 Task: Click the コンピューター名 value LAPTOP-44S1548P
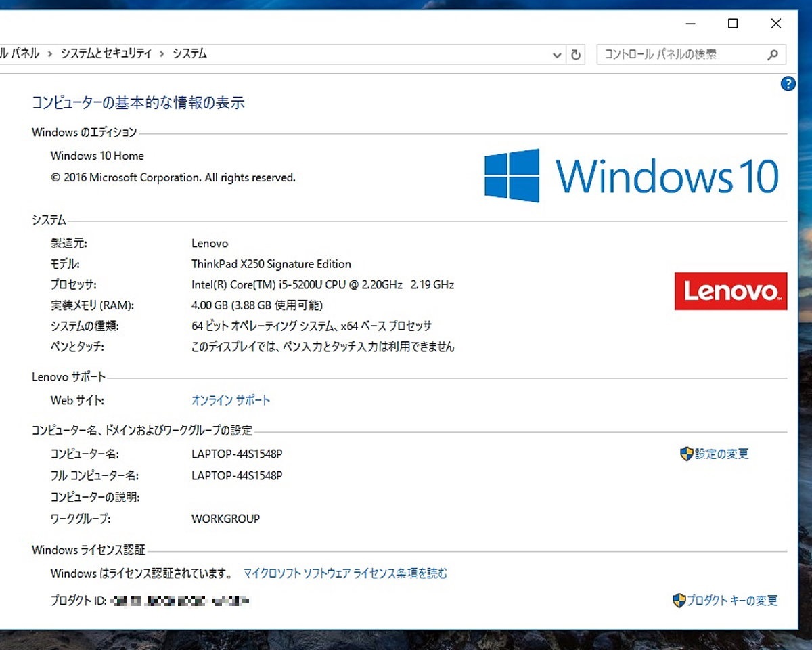click(x=237, y=454)
